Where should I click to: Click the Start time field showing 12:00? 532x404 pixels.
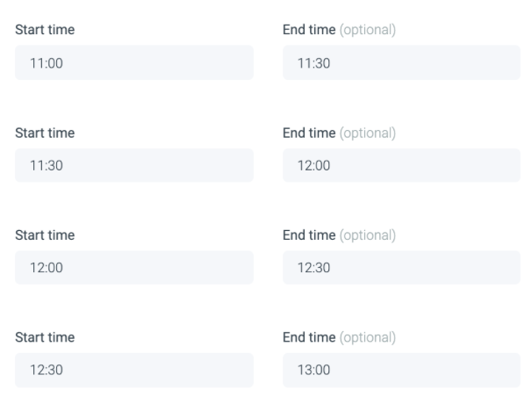coord(133,268)
